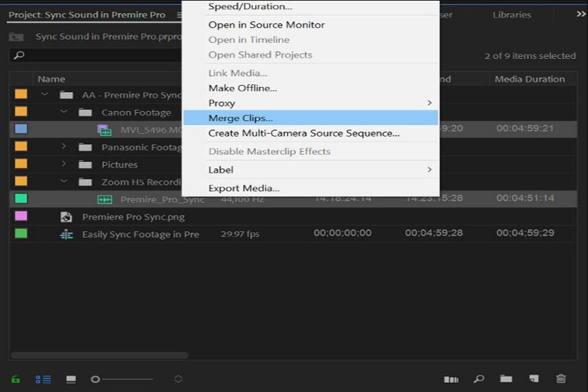Open the Label submenu
The height and width of the screenshot is (392, 588).
click(x=310, y=170)
